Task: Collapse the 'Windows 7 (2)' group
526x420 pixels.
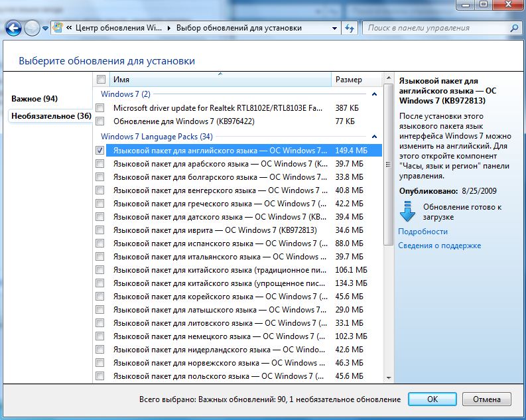Action: click(x=374, y=94)
